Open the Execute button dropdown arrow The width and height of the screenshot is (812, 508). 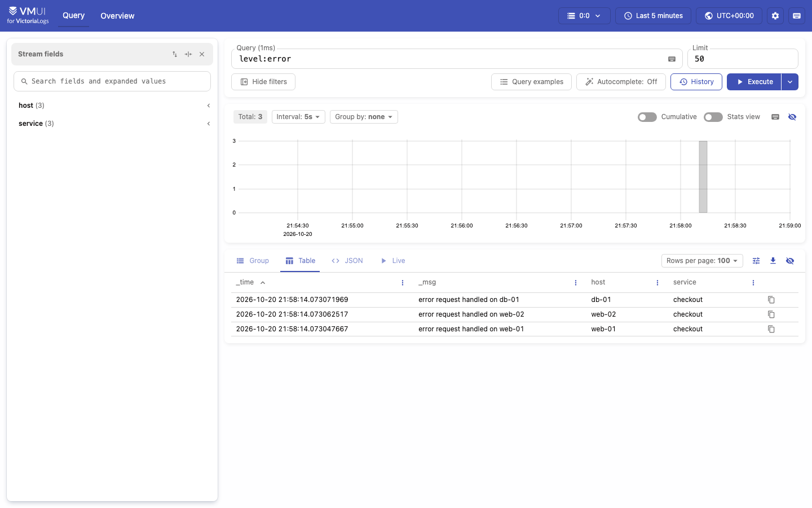[x=790, y=82]
